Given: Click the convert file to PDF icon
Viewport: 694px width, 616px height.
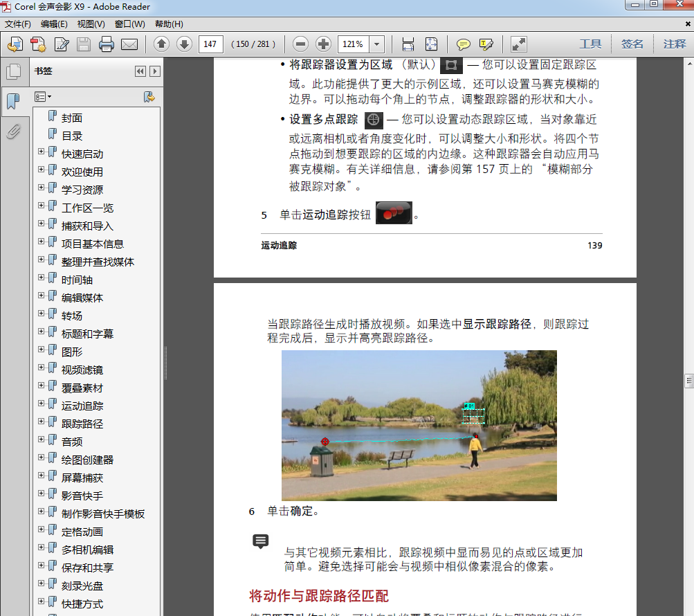Looking at the screenshot, I should pos(38,44).
